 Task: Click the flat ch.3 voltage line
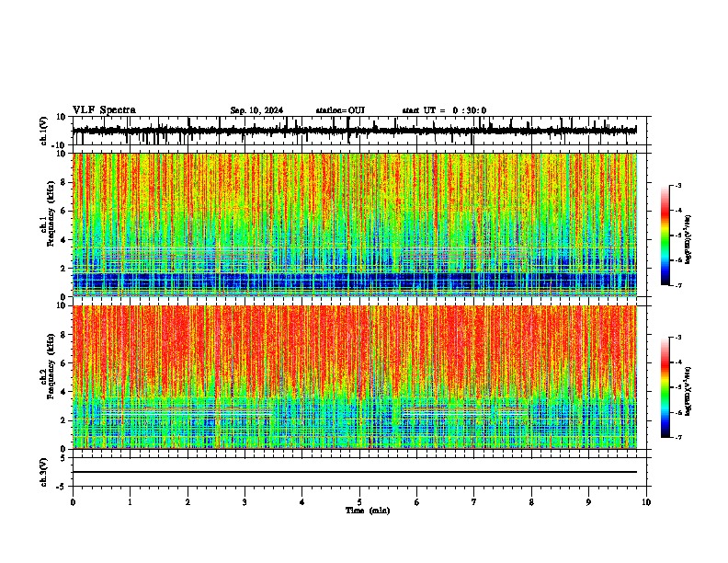click(355, 472)
